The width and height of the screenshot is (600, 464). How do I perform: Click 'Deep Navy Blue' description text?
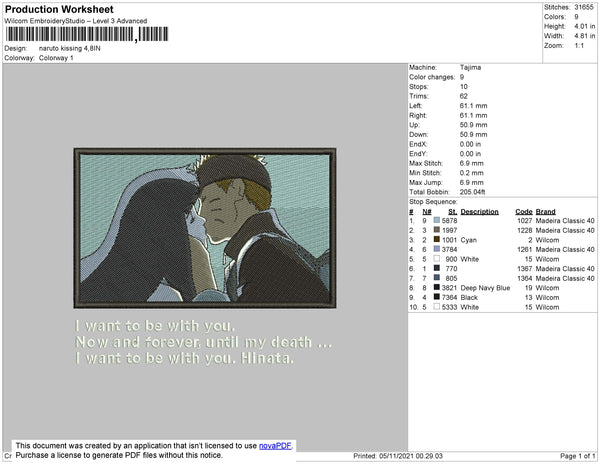click(485, 288)
